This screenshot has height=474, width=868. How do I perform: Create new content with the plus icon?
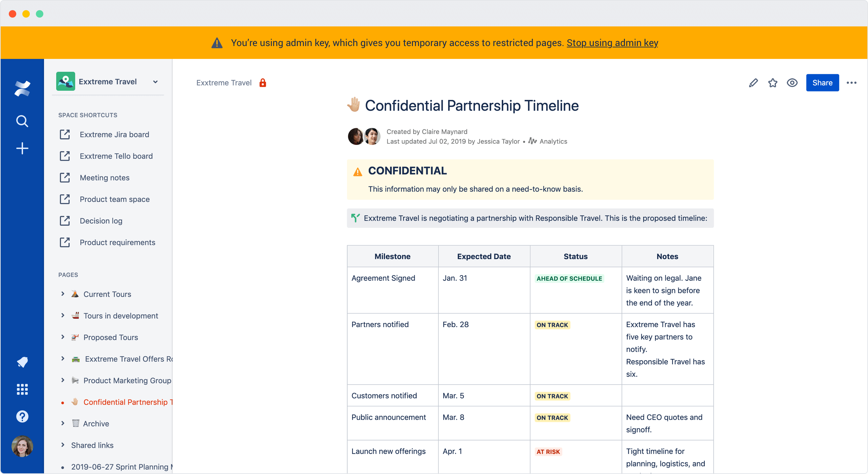click(x=22, y=148)
